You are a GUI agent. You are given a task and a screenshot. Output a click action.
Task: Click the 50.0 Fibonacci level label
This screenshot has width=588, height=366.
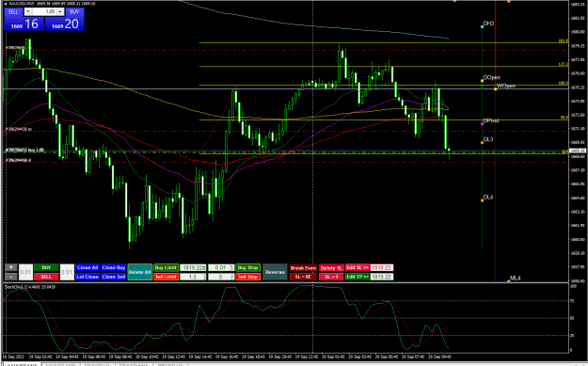click(x=564, y=118)
